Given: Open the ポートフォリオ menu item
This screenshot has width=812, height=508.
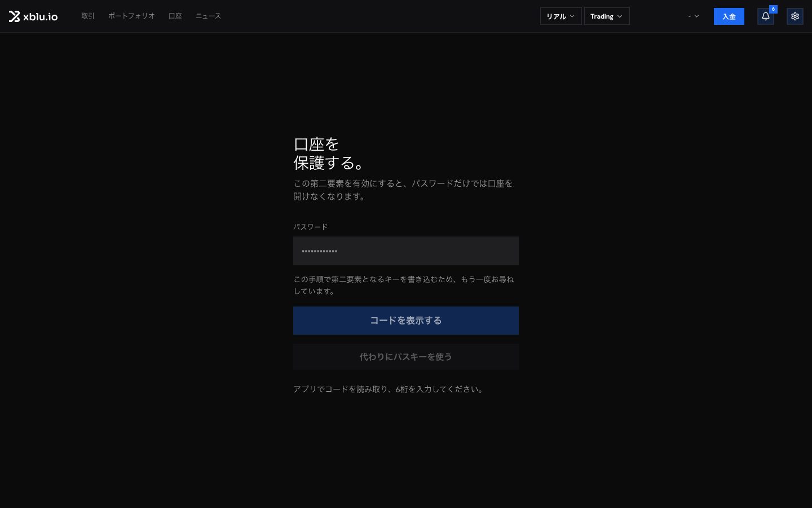Looking at the screenshot, I should (x=131, y=16).
